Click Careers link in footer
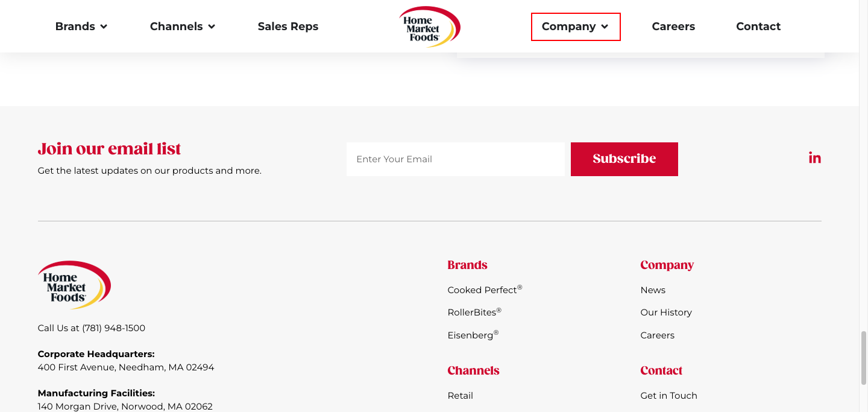Viewport: 868px width, 412px height. tap(657, 335)
